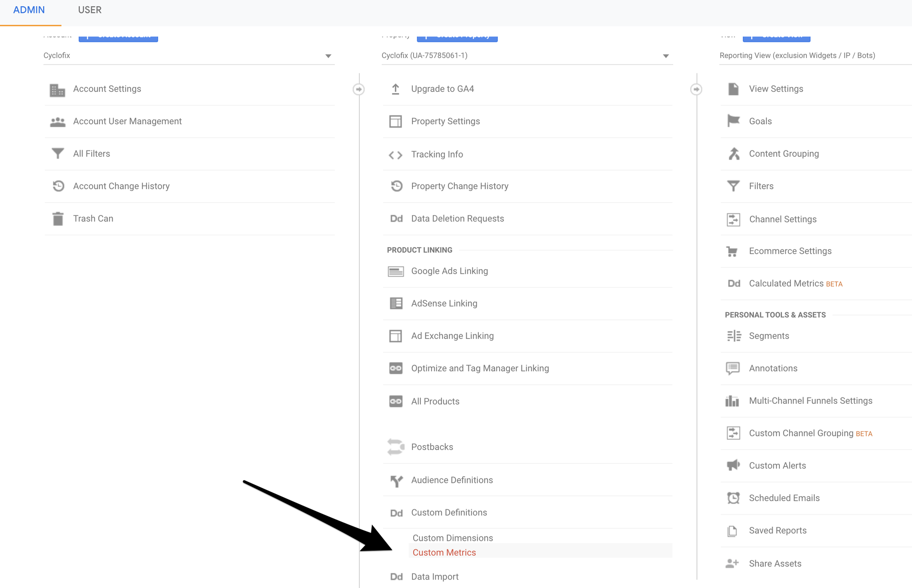
Task: Click the Channel Settings icon
Action: (733, 219)
